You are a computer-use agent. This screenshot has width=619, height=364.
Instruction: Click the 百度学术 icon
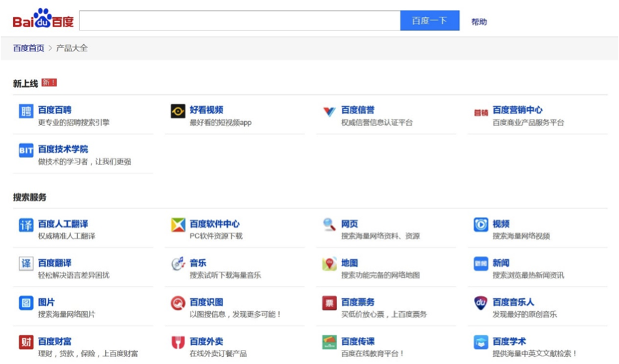(x=480, y=342)
